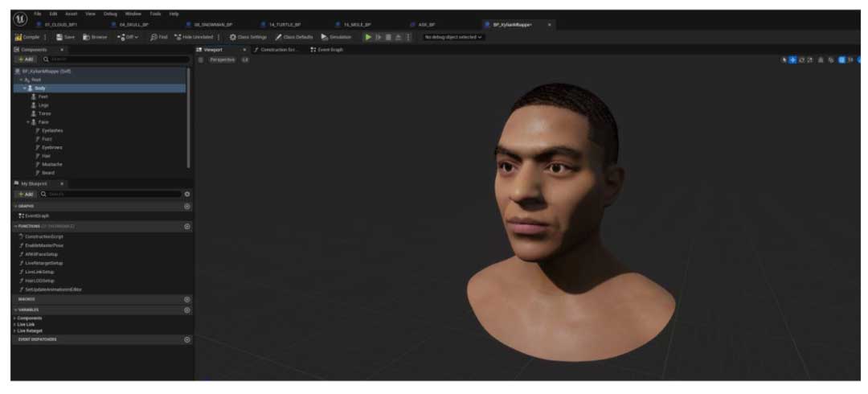The image size is (868, 394).
Task: Collapse the Face component tree node
Action: click(28, 121)
